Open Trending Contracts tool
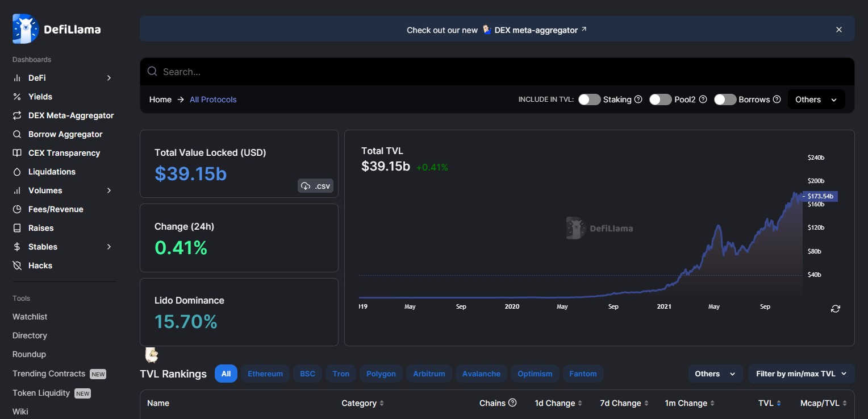Image resolution: width=868 pixels, height=419 pixels. (x=59, y=374)
